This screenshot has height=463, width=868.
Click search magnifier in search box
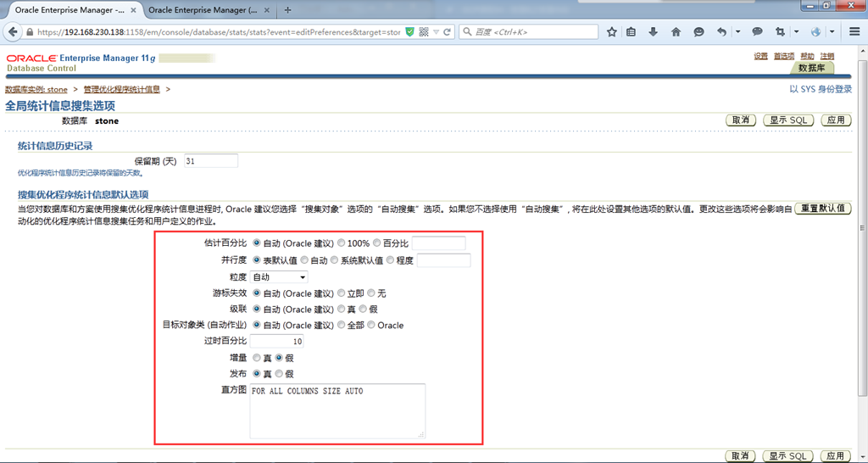467,32
